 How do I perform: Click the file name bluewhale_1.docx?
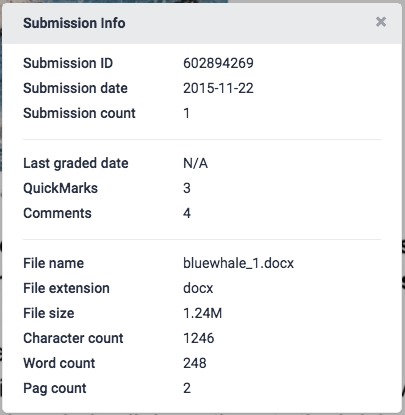[238, 263]
